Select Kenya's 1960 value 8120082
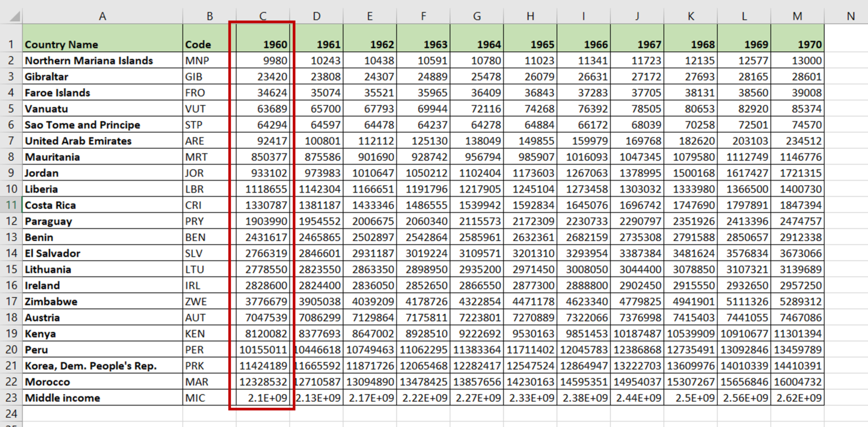Screen dimensions: 868x427 point(262,333)
